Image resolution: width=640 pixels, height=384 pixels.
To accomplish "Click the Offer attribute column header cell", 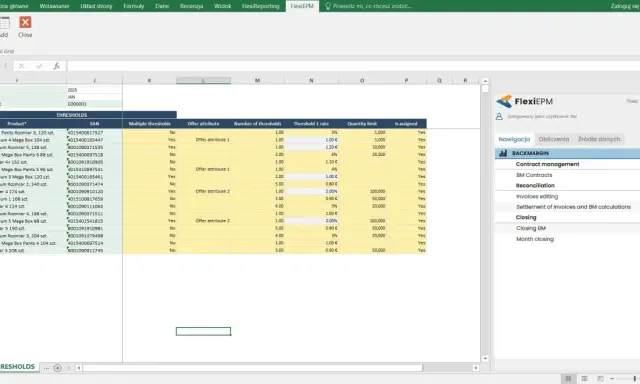I will (x=203, y=124).
